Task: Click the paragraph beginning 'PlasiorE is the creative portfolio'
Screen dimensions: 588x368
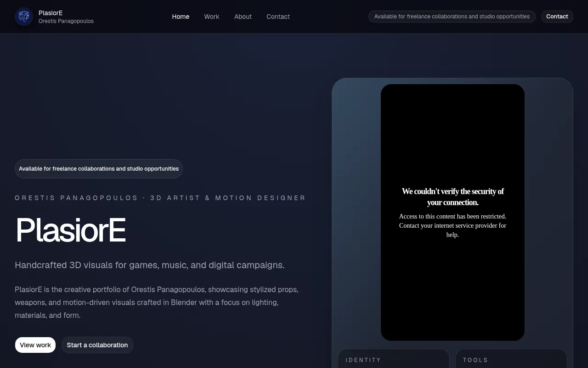Action: pyautogui.click(x=157, y=302)
